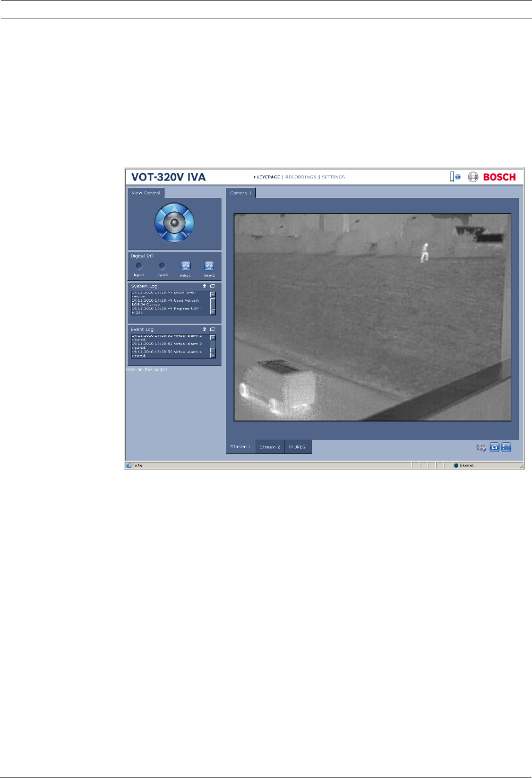Pan camera left with the view control arrow

tap(160, 223)
